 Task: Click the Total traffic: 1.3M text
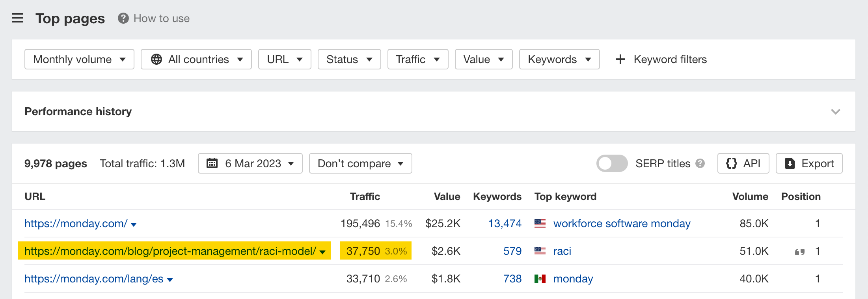click(142, 163)
